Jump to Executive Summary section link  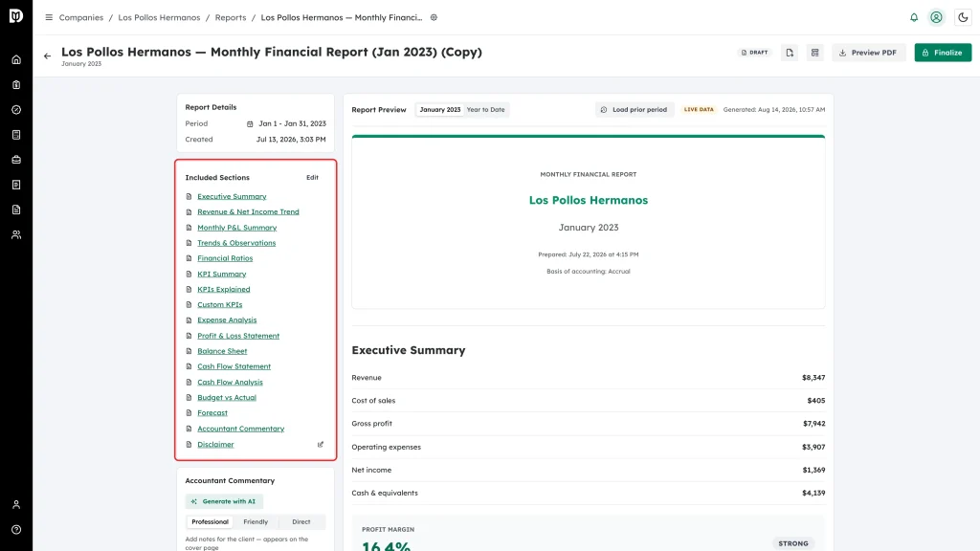232,196
